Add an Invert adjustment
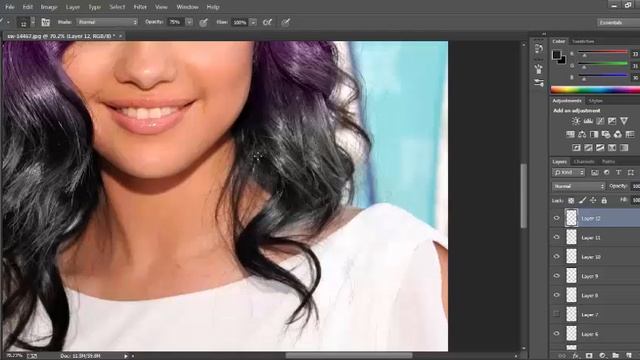640x360 pixels. (576, 148)
